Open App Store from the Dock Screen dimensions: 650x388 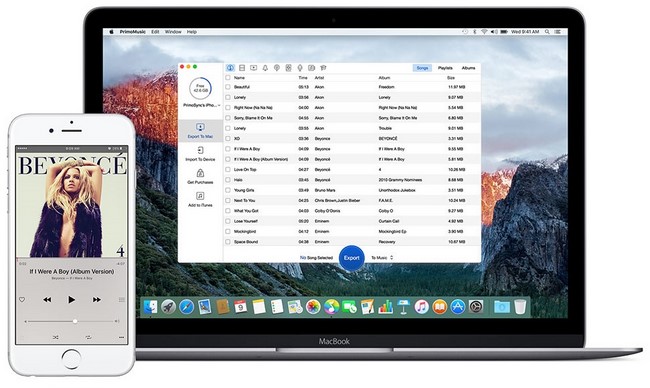458,307
